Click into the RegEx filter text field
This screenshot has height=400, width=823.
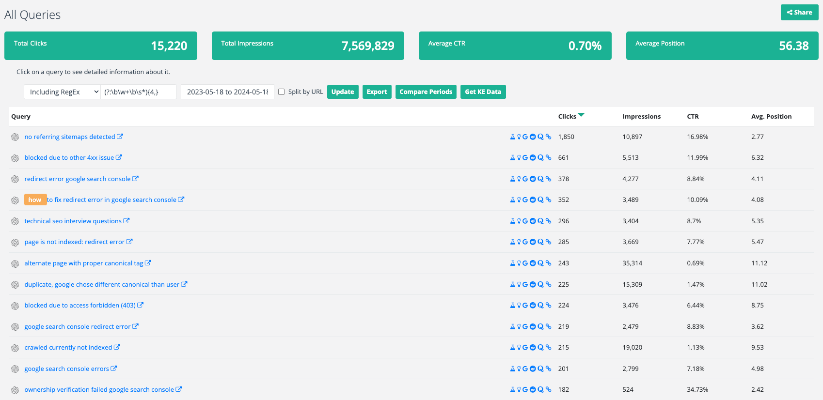[x=138, y=92]
